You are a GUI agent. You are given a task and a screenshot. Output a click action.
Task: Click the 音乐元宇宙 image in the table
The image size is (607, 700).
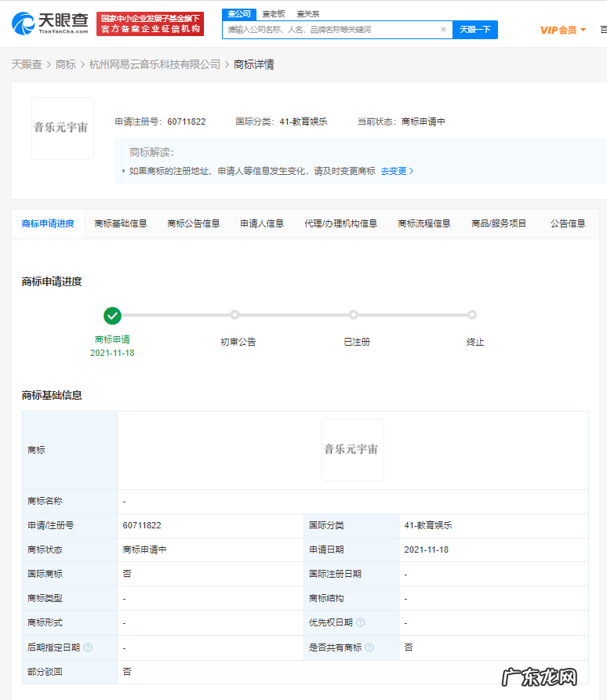(353, 450)
